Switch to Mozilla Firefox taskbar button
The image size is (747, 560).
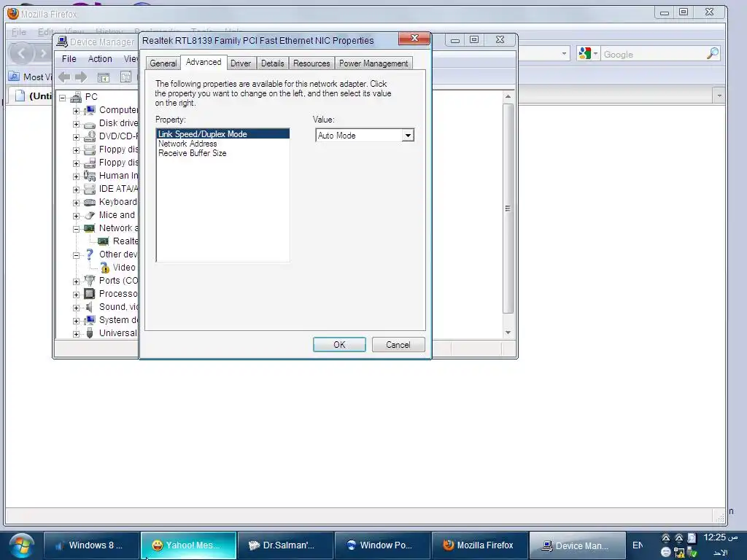[x=480, y=545]
